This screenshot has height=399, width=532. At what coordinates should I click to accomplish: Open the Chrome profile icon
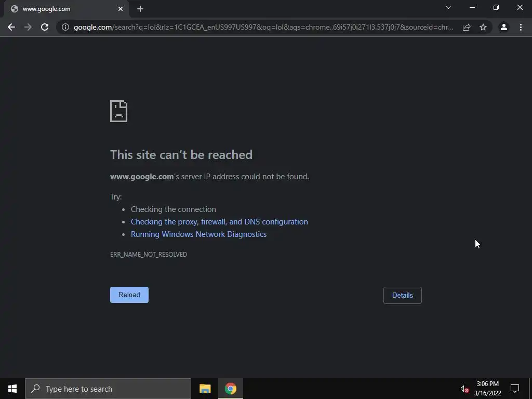tap(504, 27)
